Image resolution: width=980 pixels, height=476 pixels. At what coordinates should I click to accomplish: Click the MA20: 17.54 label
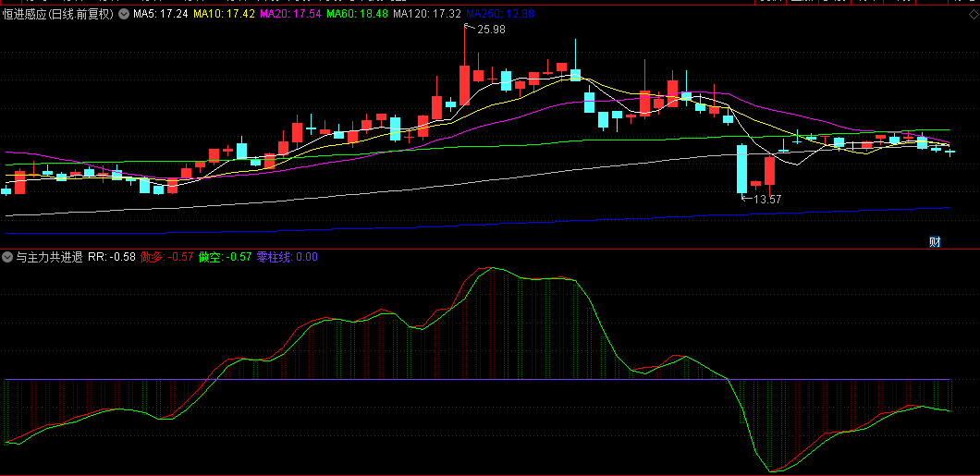(x=290, y=13)
